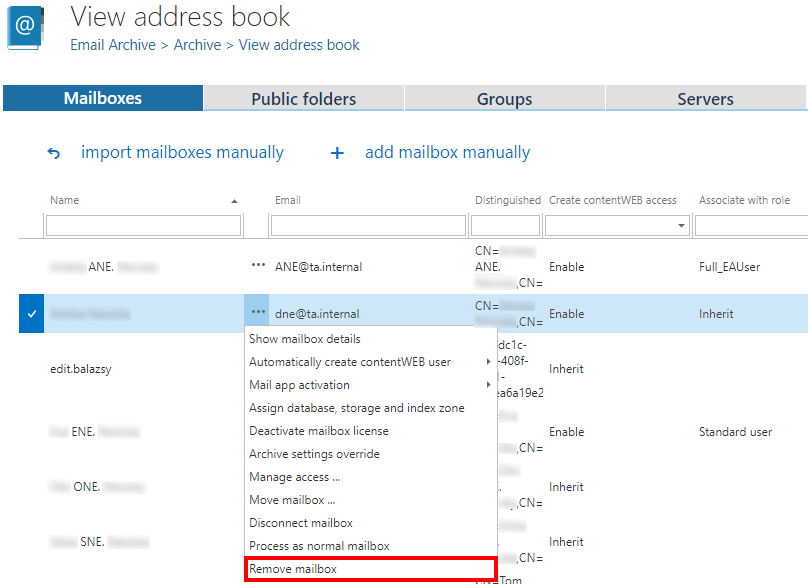Click the add mailbox manually link

coord(447,153)
